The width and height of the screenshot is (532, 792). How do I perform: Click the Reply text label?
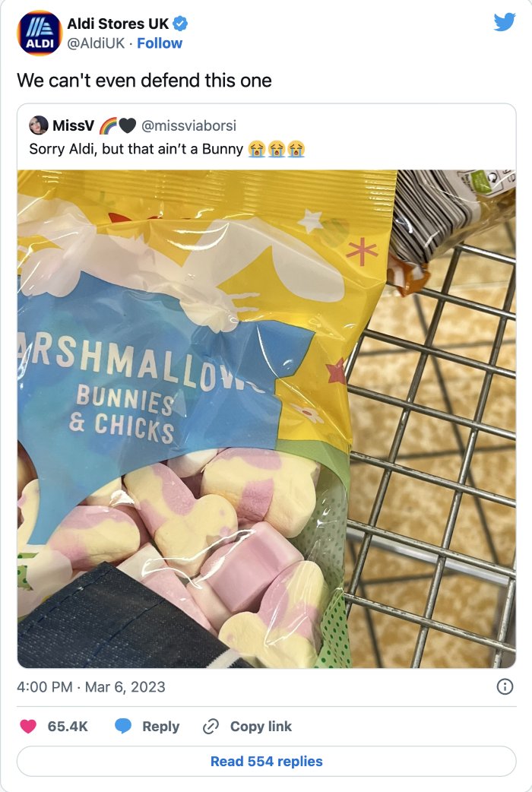(x=160, y=727)
